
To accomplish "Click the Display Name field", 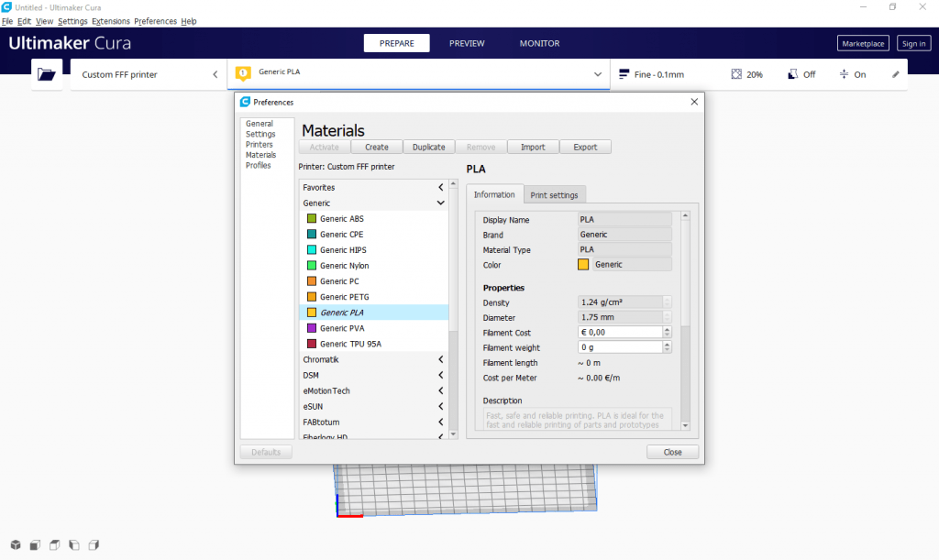I will [624, 220].
